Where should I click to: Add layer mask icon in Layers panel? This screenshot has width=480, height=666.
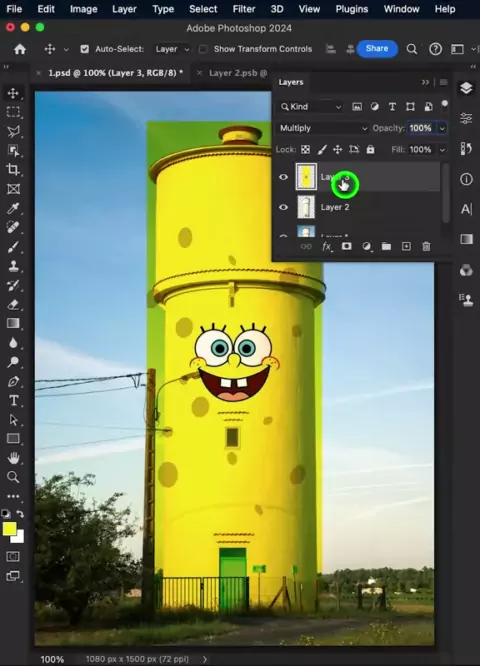coord(347,246)
